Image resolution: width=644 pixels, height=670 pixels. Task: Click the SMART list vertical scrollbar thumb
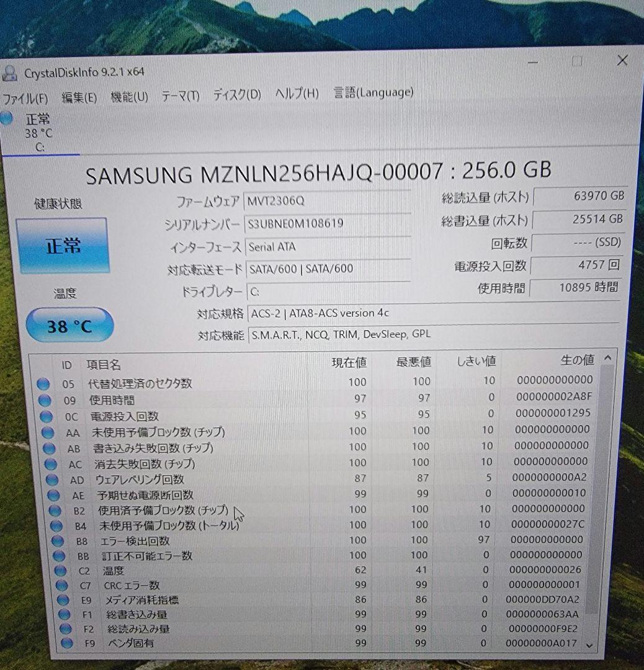tap(598, 489)
